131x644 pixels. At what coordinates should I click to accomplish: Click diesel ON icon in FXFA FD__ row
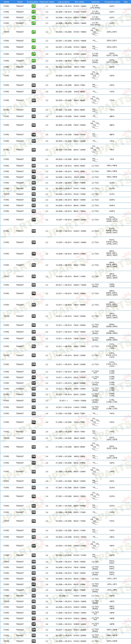coord(34,521)
